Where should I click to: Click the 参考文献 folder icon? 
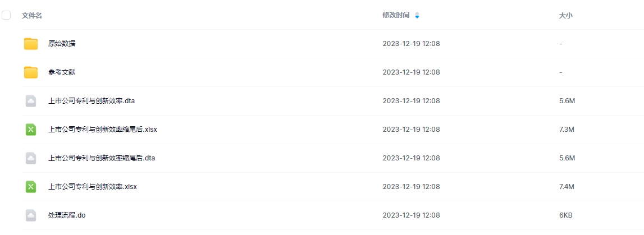(x=31, y=72)
